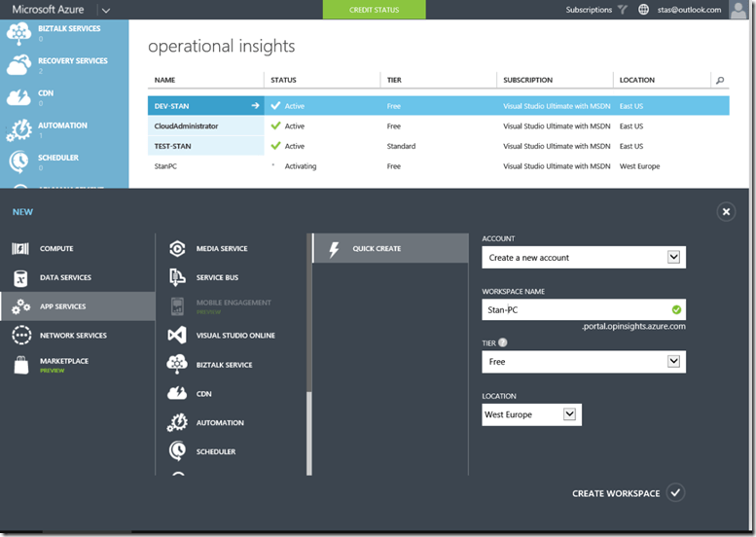Expand the Location dropdown West Europe
The image size is (756, 537).
(x=570, y=414)
